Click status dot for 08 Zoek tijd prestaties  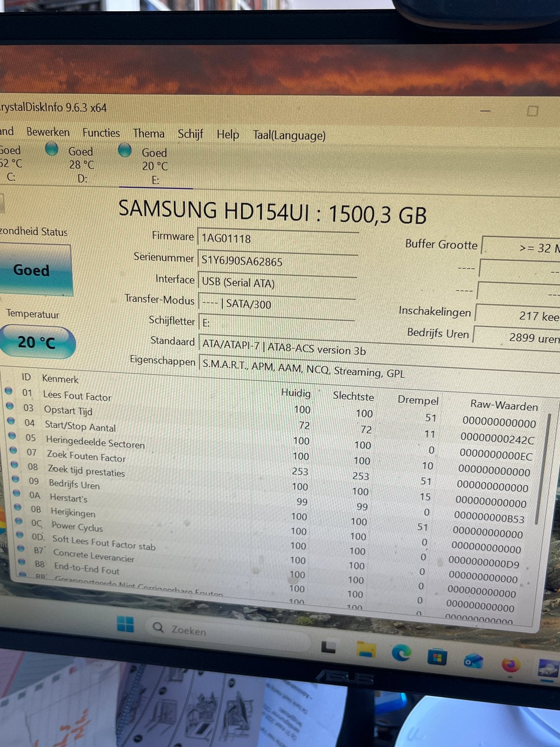pos(14,465)
